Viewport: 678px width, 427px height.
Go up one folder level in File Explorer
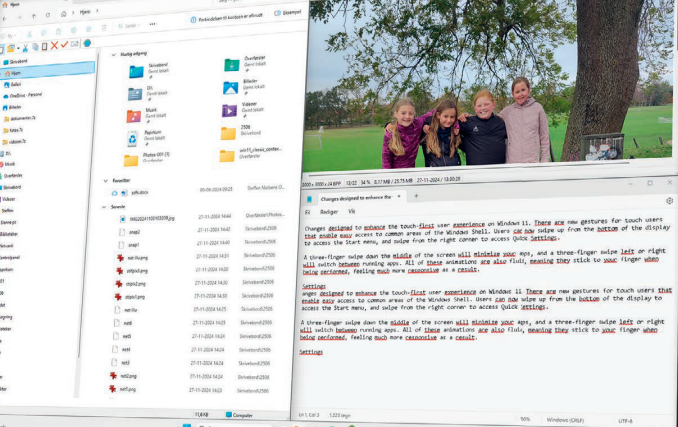point(34,16)
